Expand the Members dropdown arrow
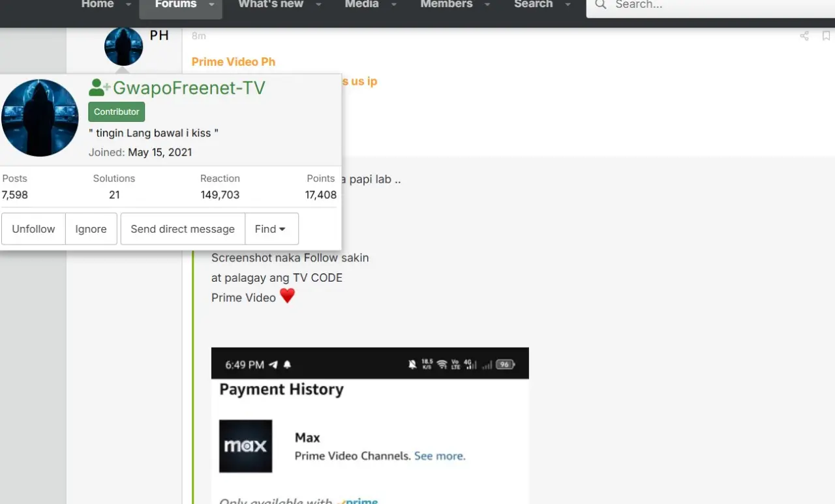835x504 pixels. 489,5
